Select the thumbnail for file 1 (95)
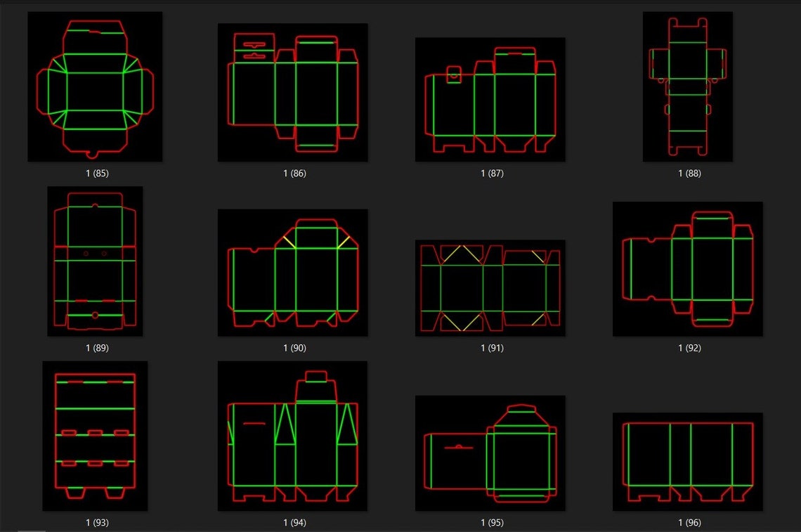Image resolution: width=801 pixels, height=532 pixels. tap(490, 453)
